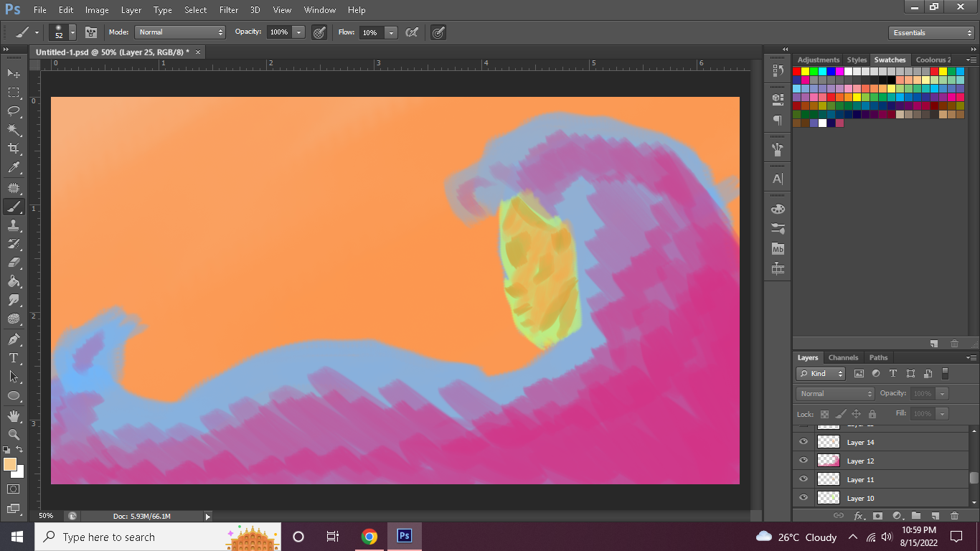Image resolution: width=980 pixels, height=551 pixels.
Task: Select the Hand tool
Action: [14, 415]
